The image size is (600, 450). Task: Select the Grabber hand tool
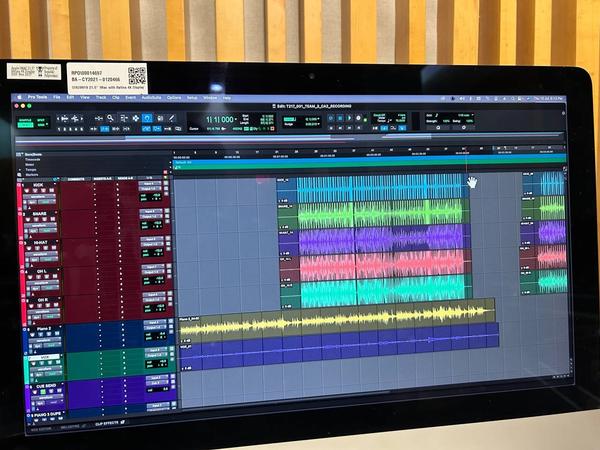146,118
